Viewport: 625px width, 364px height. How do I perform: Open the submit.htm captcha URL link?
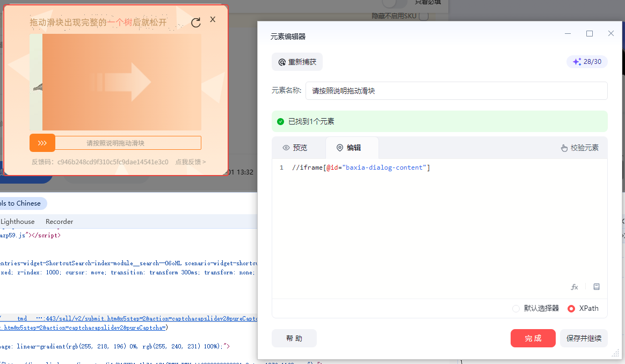pyautogui.click(x=129, y=318)
